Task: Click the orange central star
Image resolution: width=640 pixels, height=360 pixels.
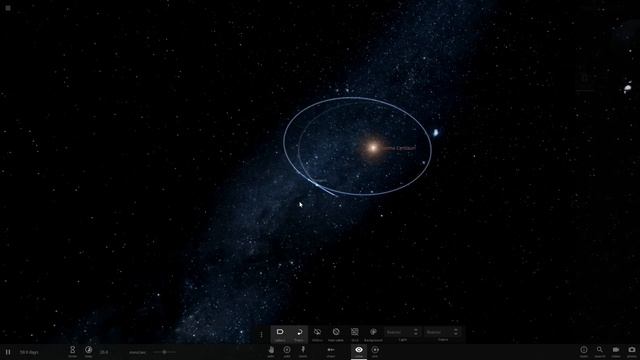Action: tap(373, 148)
